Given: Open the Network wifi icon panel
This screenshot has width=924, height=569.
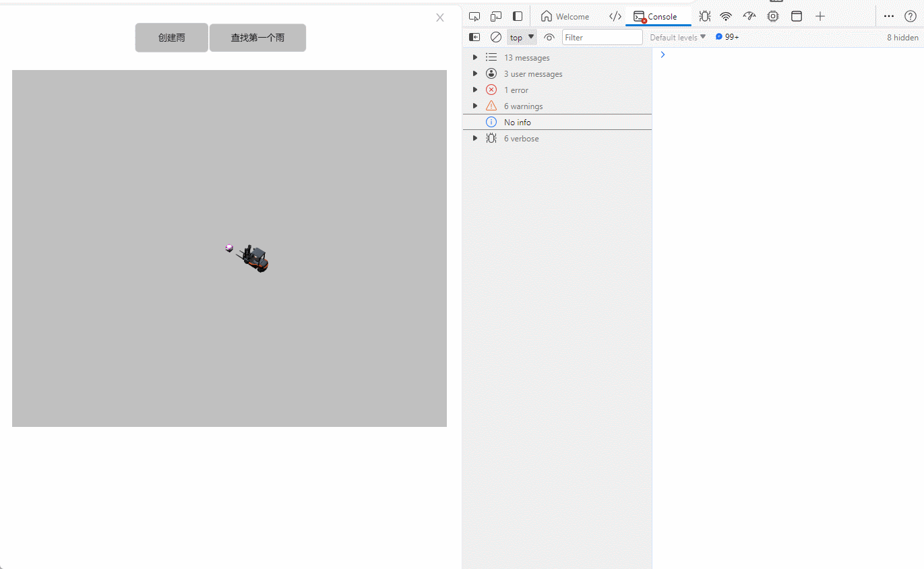Looking at the screenshot, I should click(726, 16).
